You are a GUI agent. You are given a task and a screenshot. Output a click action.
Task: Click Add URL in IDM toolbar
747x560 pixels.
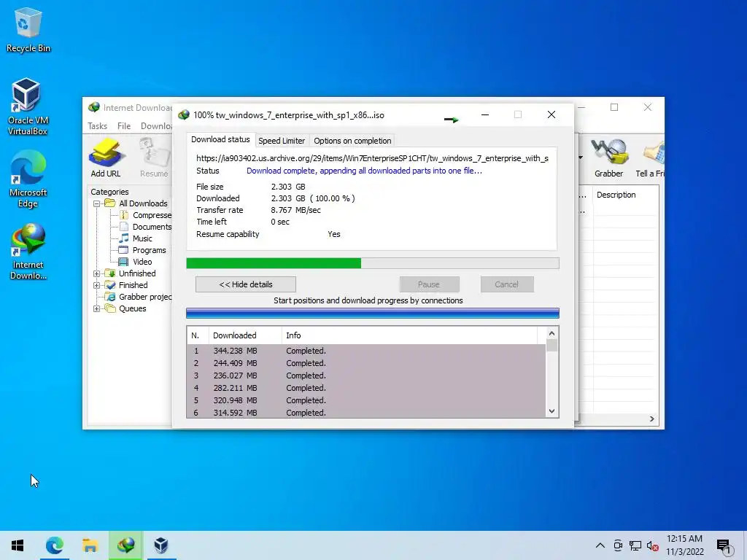(x=105, y=157)
